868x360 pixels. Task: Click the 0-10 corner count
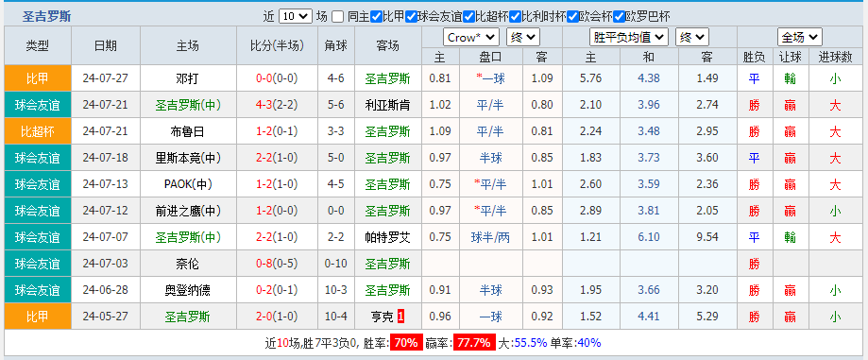click(x=336, y=264)
